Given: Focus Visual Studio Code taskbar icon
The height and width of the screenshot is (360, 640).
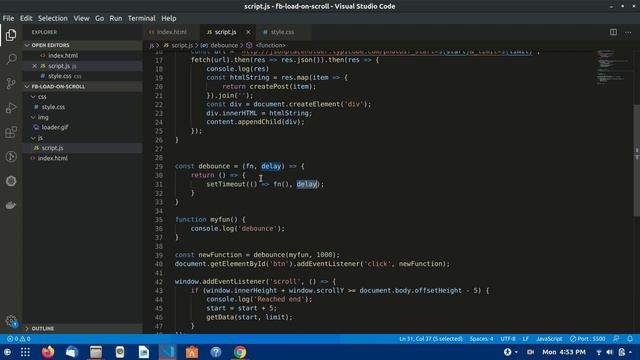Looking at the screenshot, I should click(x=168, y=352).
